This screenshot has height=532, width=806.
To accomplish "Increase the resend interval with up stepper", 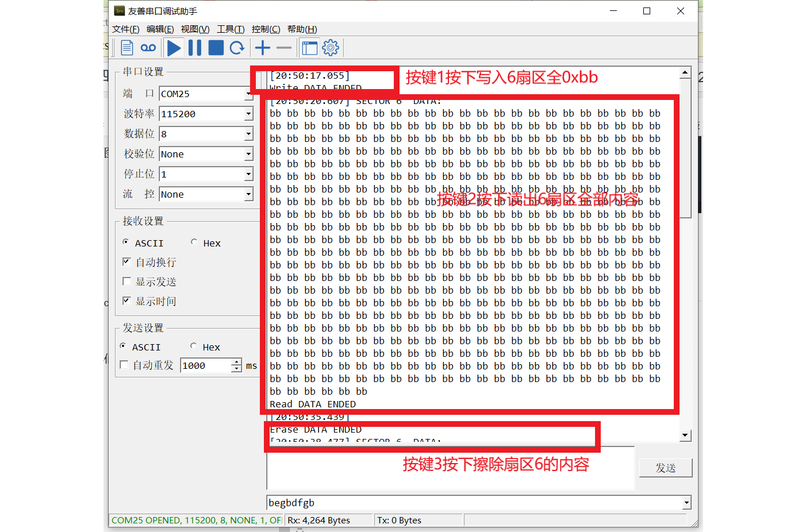I will 236,362.
